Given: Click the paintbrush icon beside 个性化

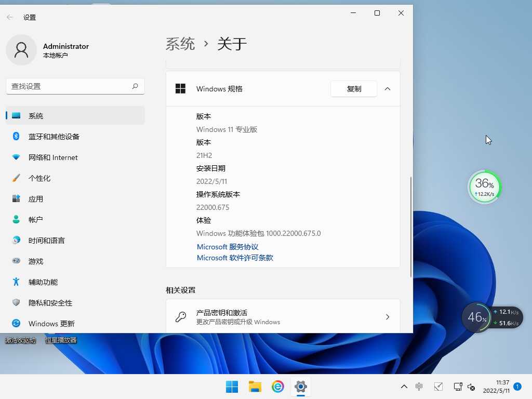Looking at the screenshot, I should pyautogui.click(x=16, y=178).
